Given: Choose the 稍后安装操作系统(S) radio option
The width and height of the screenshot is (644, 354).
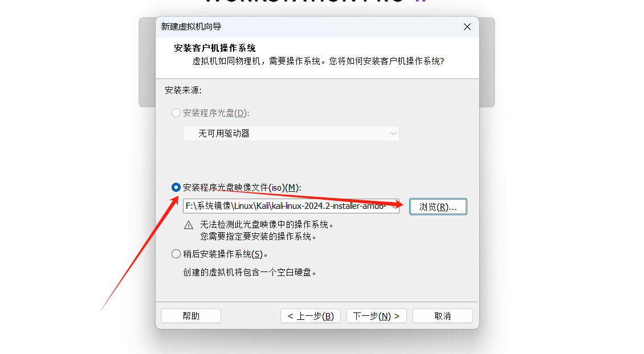Looking at the screenshot, I should (x=176, y=254).
